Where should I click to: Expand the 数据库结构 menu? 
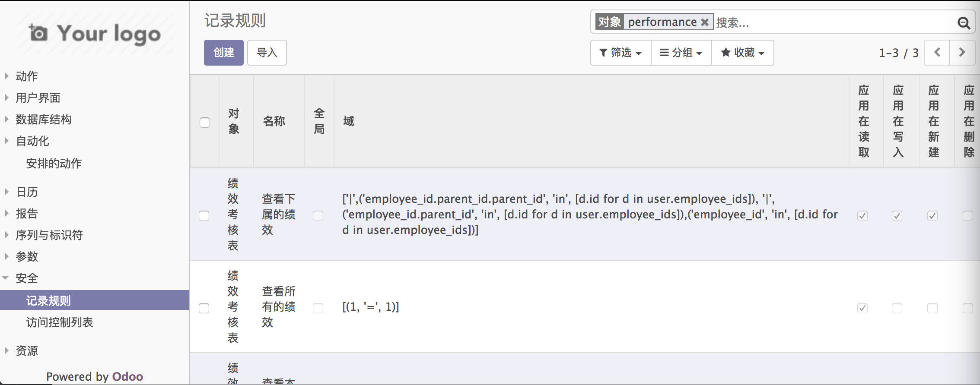tap(44, 120)
